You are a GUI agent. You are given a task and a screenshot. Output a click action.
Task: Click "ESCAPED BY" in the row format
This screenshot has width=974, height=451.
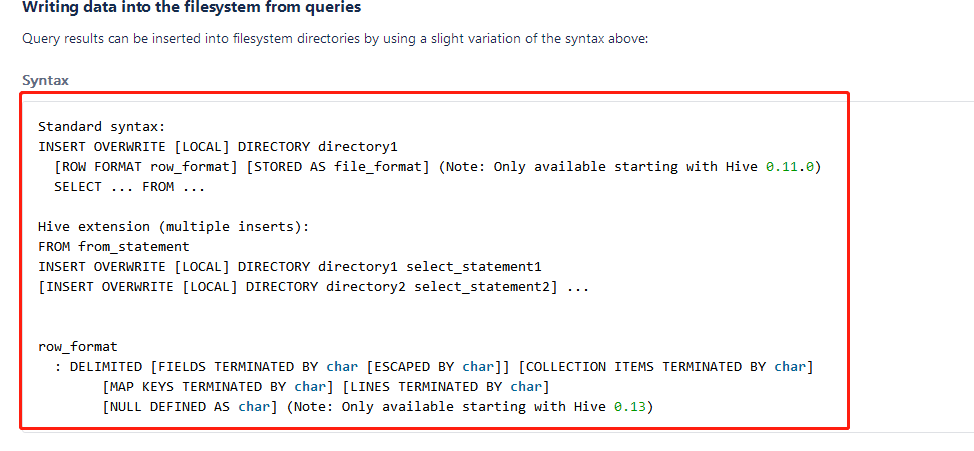point(417,367)
